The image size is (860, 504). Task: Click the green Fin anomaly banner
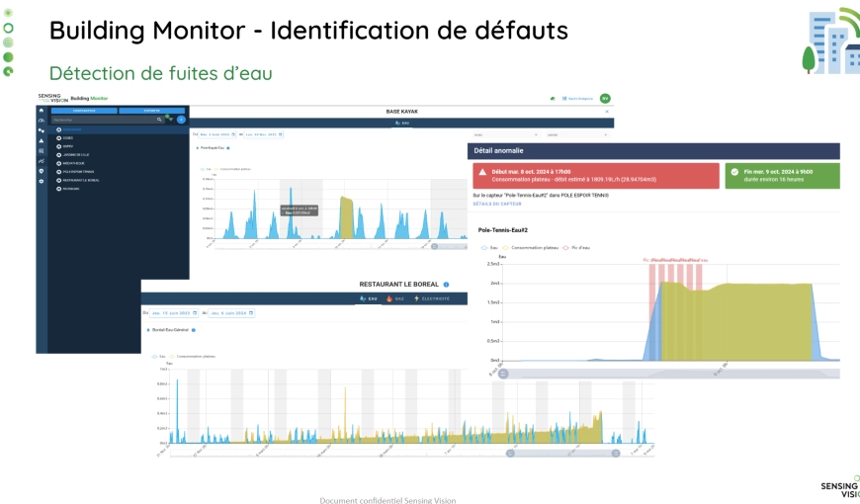tap(782, 176)
